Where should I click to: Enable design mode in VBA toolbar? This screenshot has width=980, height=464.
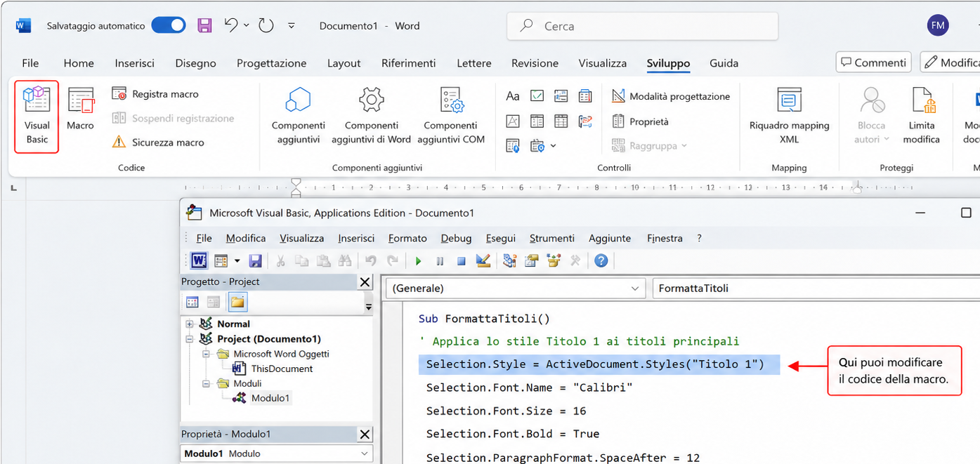483,261
